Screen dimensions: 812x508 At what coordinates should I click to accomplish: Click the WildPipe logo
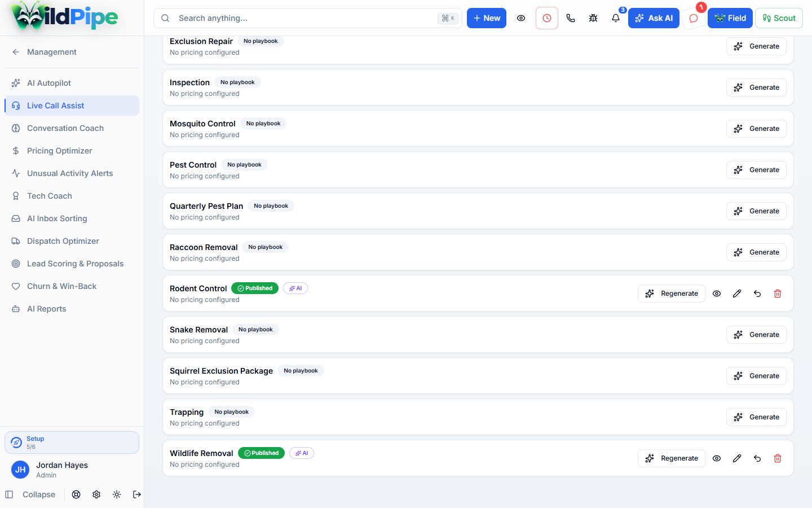click(64, 17)
